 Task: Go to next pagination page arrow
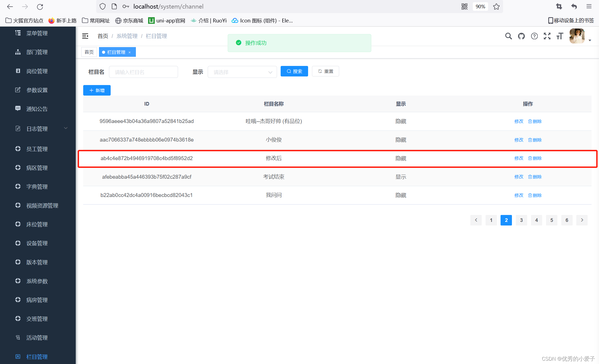coord(582,220)
